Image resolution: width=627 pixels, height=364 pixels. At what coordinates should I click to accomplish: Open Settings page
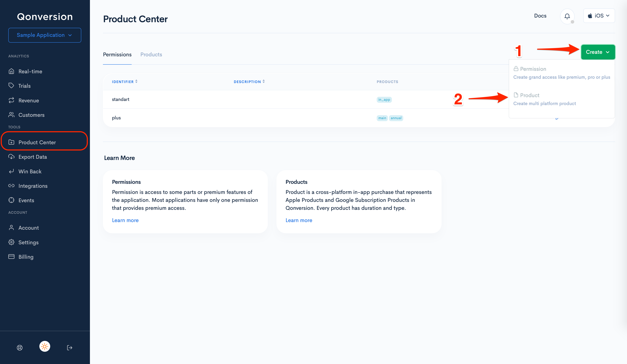click(28, 242)
